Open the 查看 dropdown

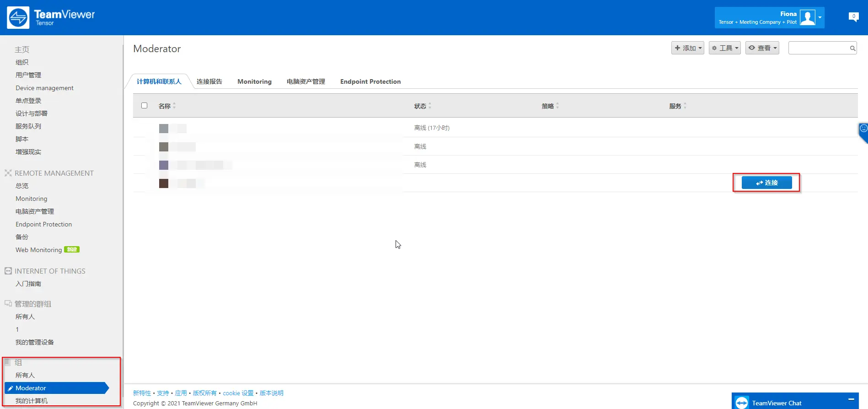(x=762, y=48)
